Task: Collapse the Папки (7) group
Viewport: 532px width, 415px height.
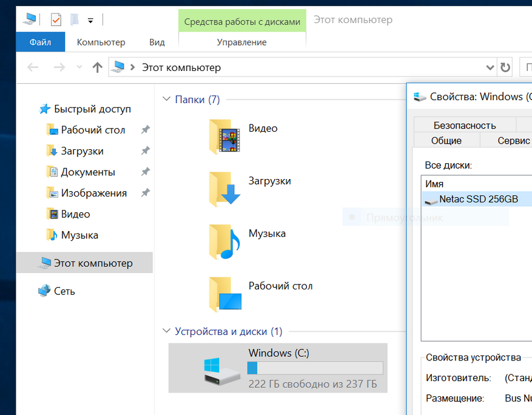Action: click(167, 100)
